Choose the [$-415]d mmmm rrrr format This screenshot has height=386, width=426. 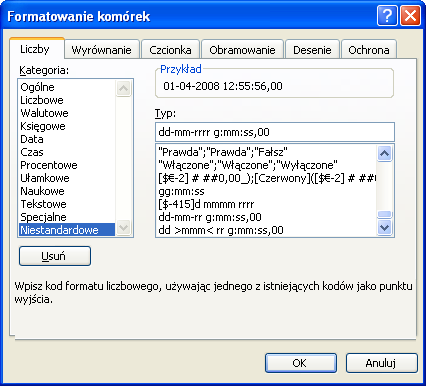coord(267,204)
